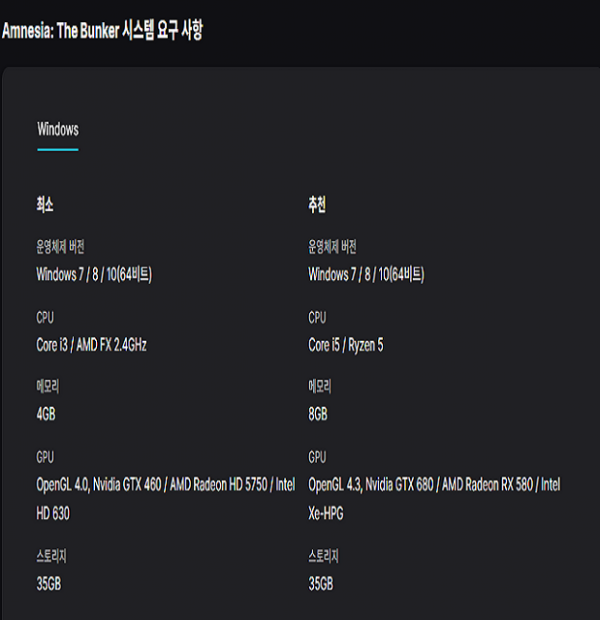
Task: Click the 8GB memory value
Action: coord(318,413)
